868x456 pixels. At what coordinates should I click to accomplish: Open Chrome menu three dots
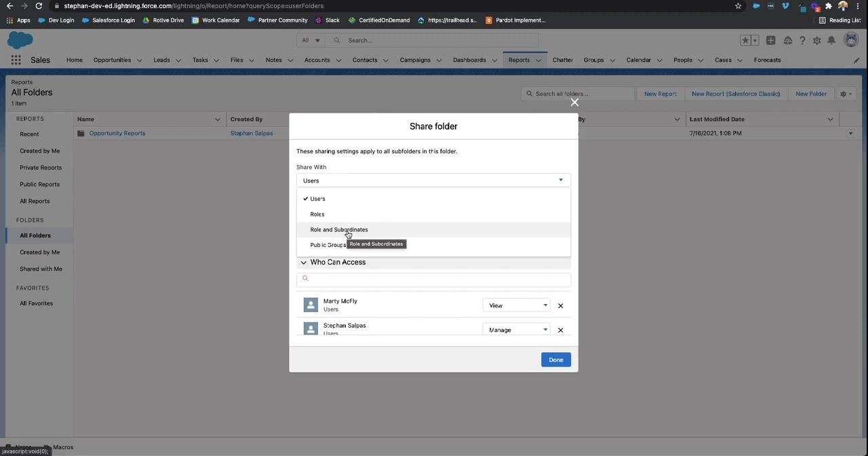coord(859,6)
